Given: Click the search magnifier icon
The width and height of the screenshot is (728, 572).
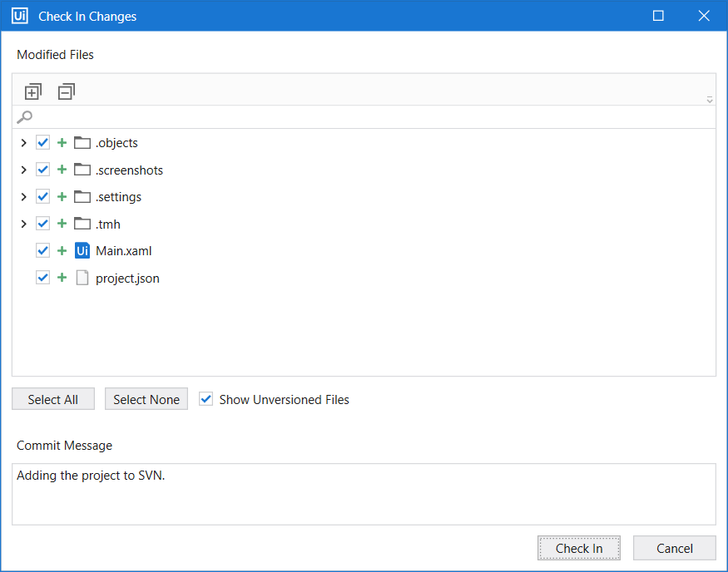Looking at the screenshot, I should point(24,116).
